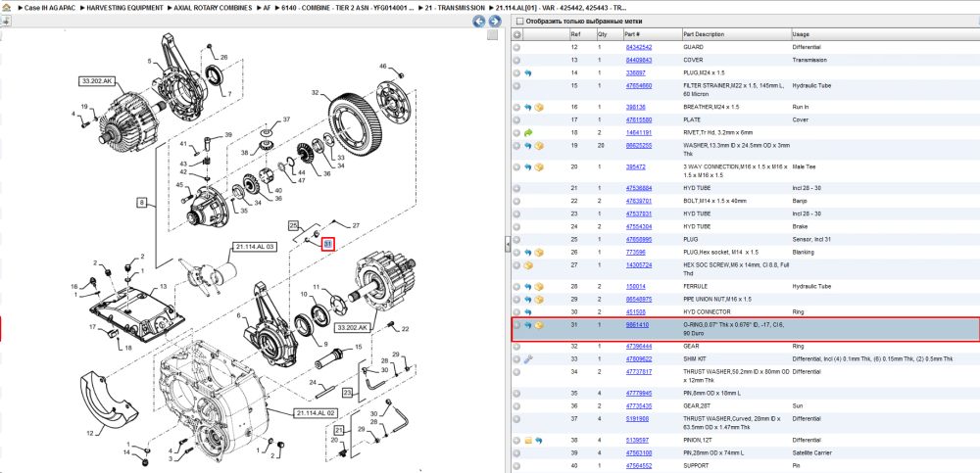Add part 84342542 GUARD using its circle icon
The width and height of the screenshot is (980, 473).
pos(516,47)
